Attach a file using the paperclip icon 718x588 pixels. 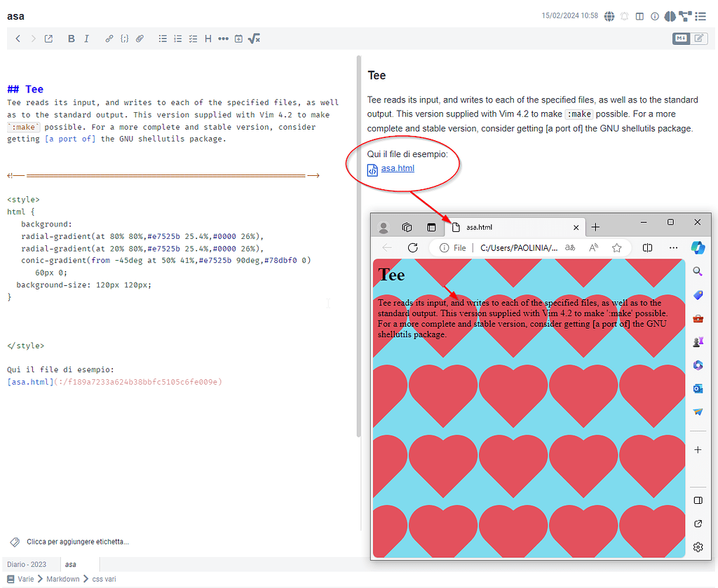(140, 39)
